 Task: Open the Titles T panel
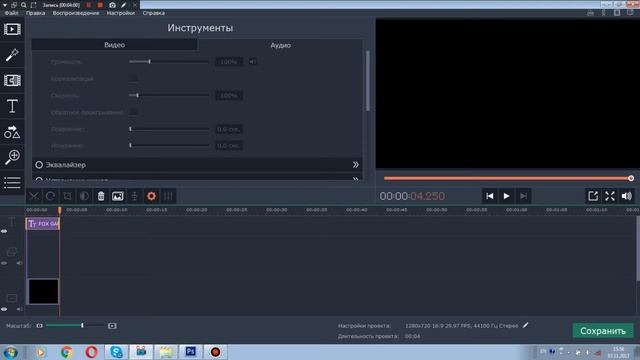12,106
